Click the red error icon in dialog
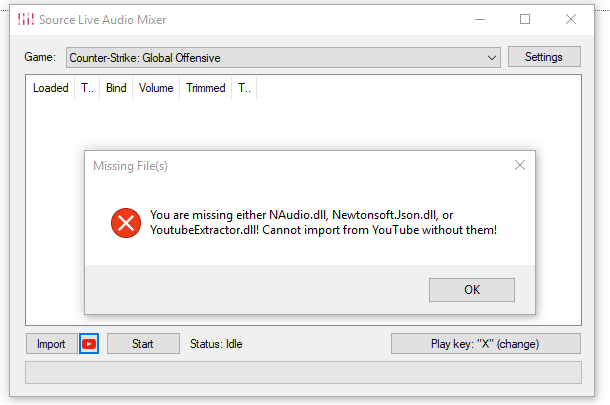 tap(126, 223)
